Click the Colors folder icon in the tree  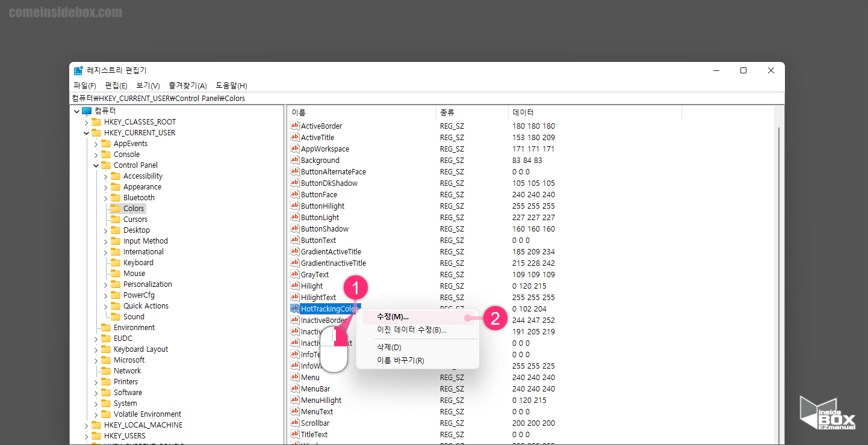[117, 208]
